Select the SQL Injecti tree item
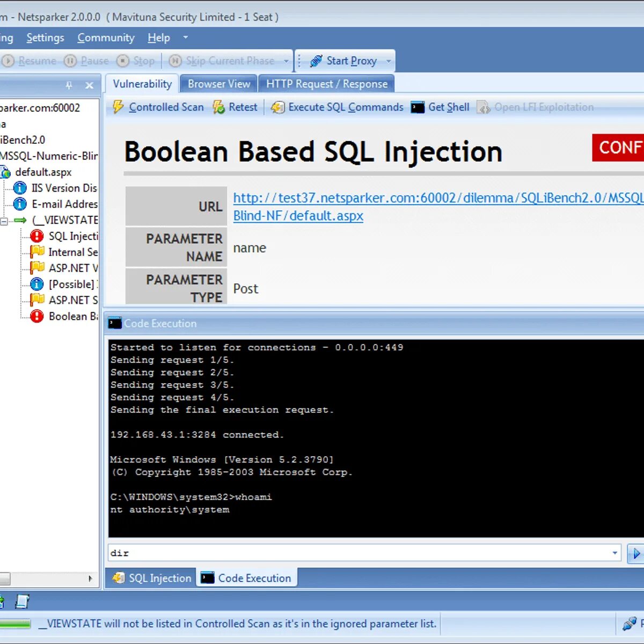The image size is (644, 644). [73, 236]
